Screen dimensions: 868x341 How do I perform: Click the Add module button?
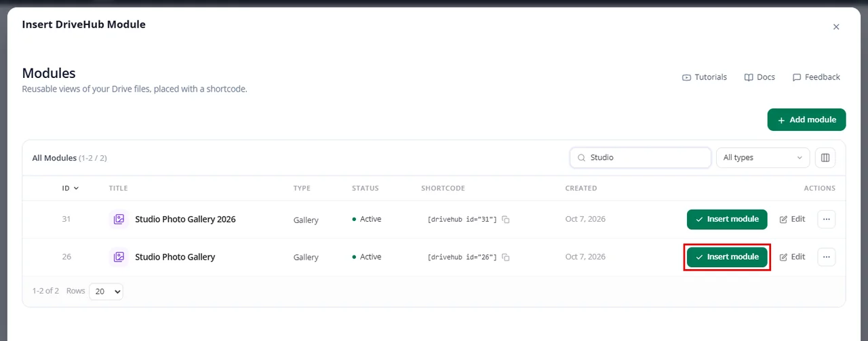[807, 119]
